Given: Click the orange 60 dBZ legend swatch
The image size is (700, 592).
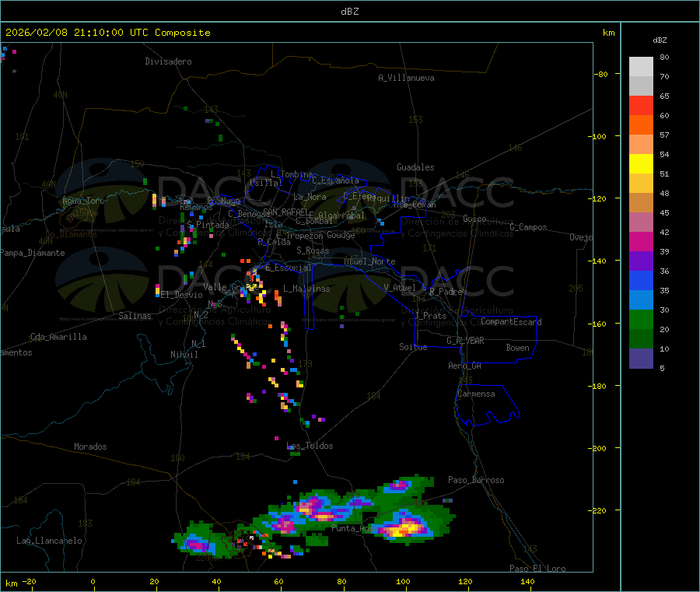Looking at the screenshot, I should pyautogui.click(x=641, y=125).
